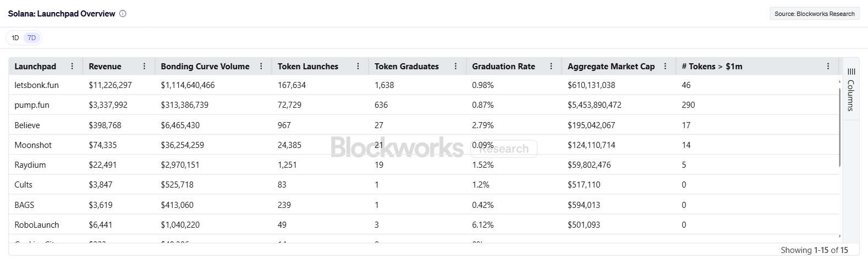Click the Source: Blockworks Research badge
868x264 pixels.
[814, 14]
